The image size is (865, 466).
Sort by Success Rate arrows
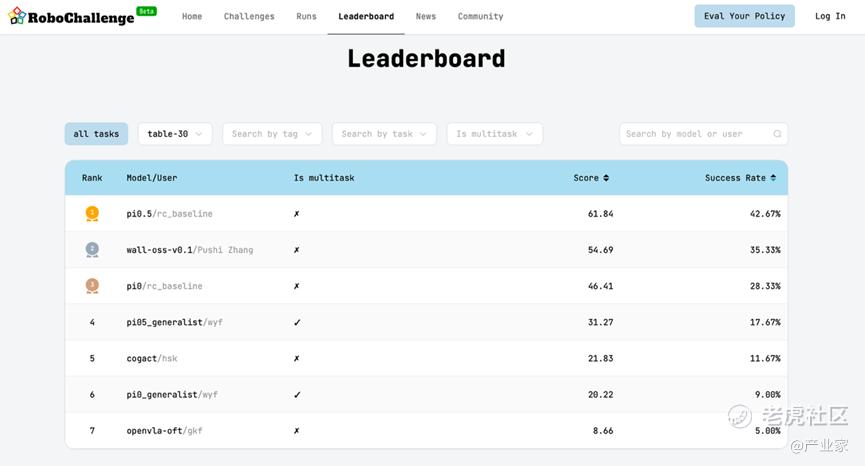tap(773, 178)
